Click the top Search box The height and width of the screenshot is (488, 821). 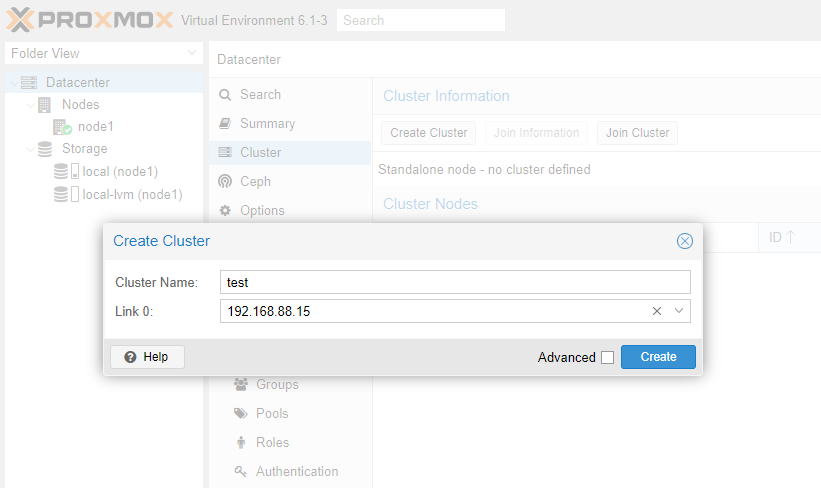(x=420, y=20)
